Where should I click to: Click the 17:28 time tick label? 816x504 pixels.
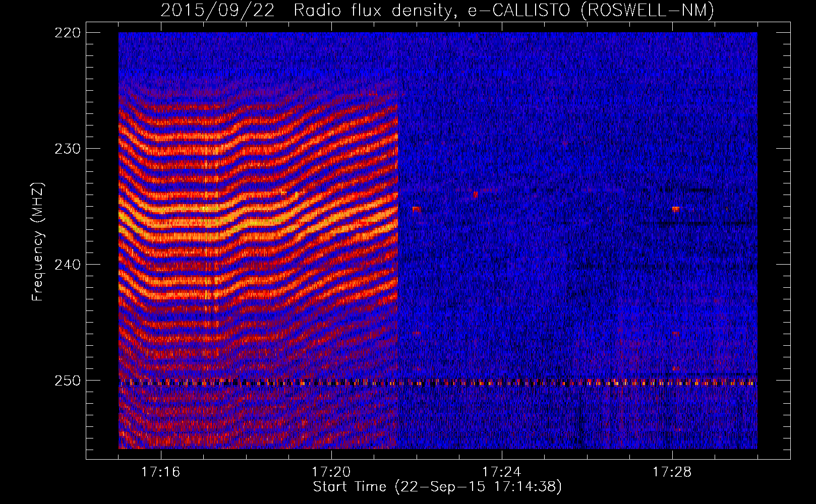[672, 472]
